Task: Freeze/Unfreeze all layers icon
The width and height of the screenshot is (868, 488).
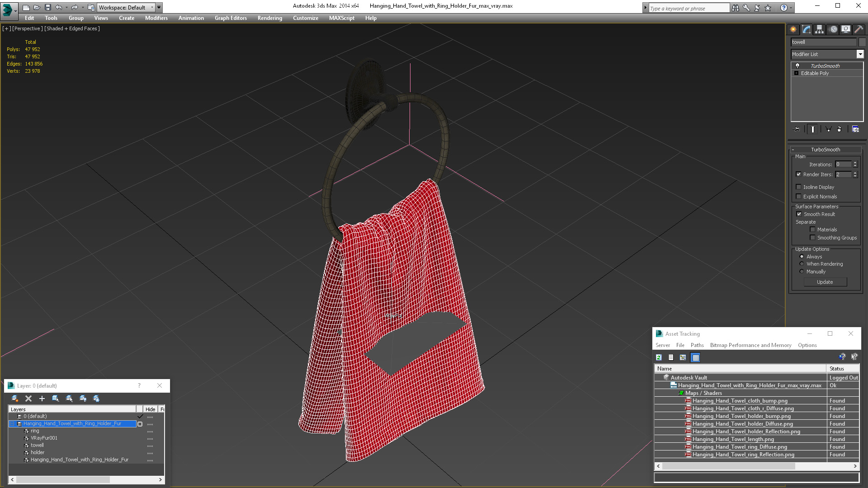Action: (96, 399)
